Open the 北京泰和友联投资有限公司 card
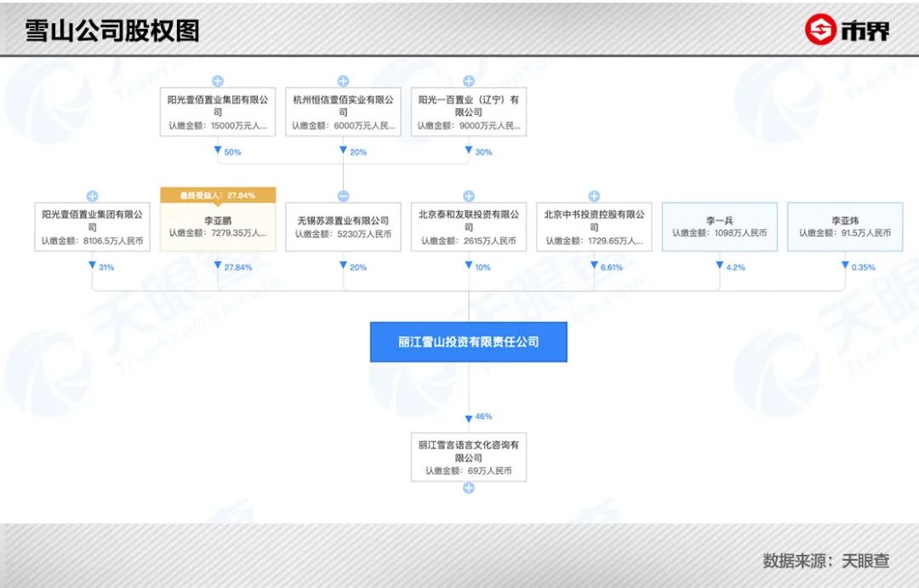Viewport: 919px width, 588px height. [468, 227]
